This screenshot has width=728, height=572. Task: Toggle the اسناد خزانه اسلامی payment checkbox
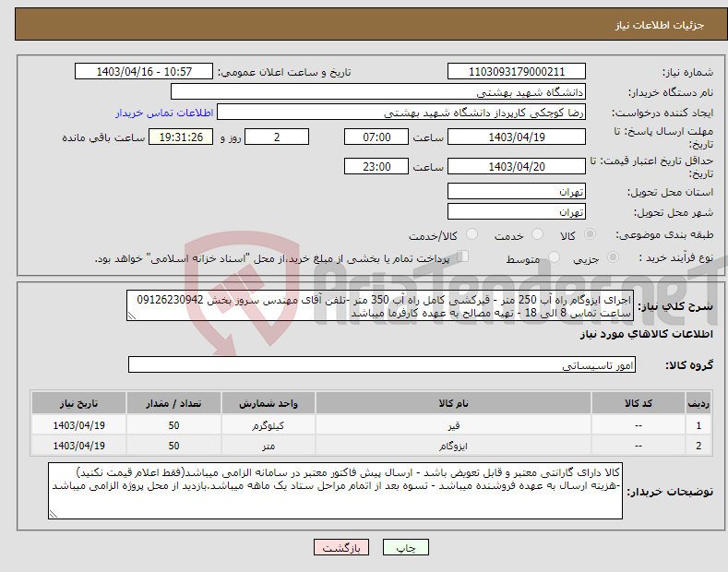(463, 256)
